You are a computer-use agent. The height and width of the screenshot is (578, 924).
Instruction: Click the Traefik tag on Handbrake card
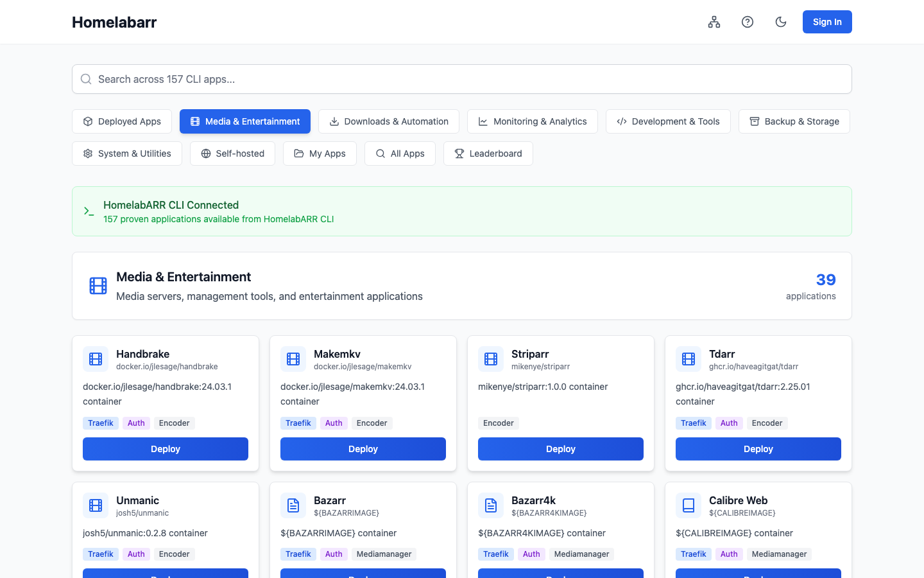click(x=101, y=423)
